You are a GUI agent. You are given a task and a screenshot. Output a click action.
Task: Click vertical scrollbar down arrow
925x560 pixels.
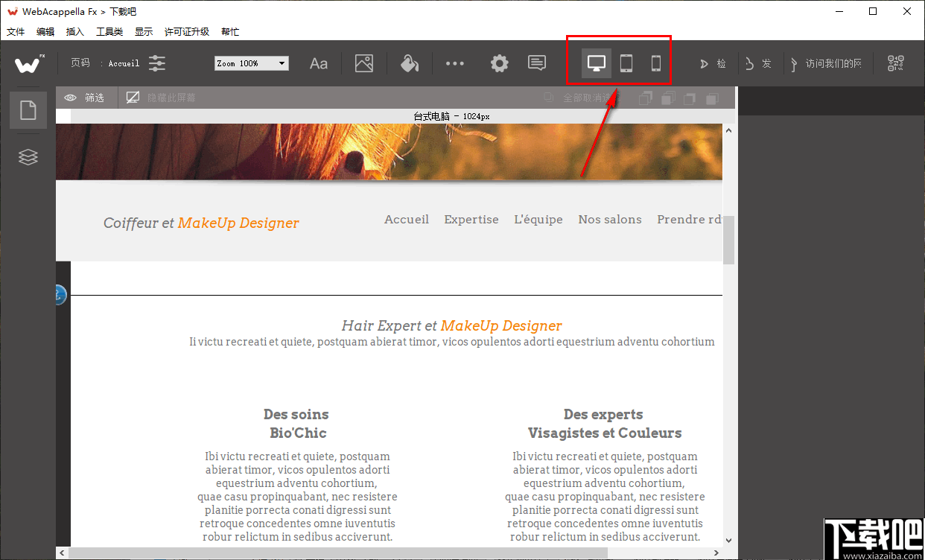[x=729, y=541]
